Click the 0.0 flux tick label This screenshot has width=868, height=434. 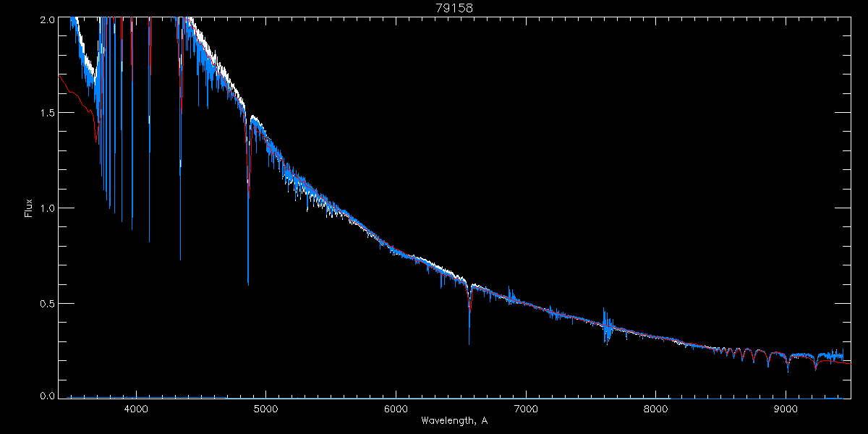point(47,396)
